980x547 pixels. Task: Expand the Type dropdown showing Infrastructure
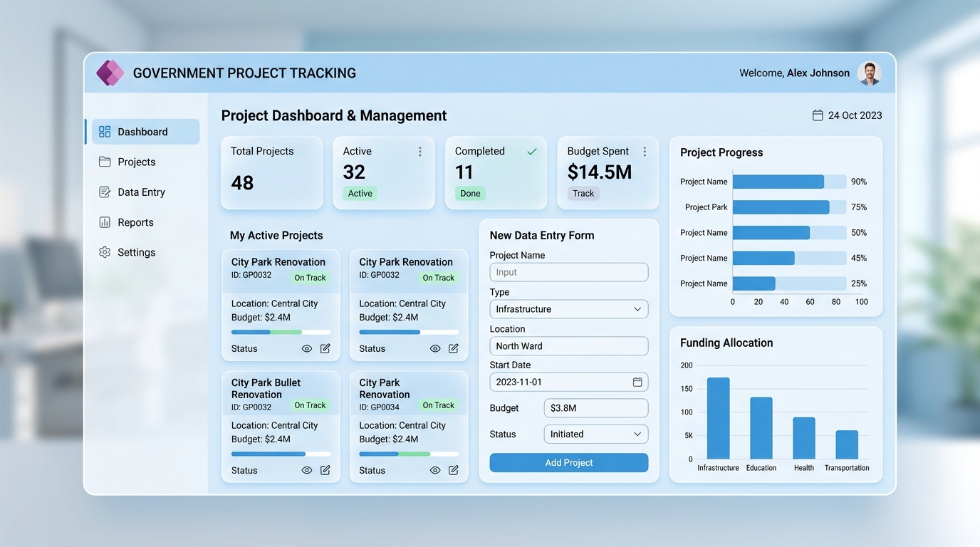pos(569,309)
